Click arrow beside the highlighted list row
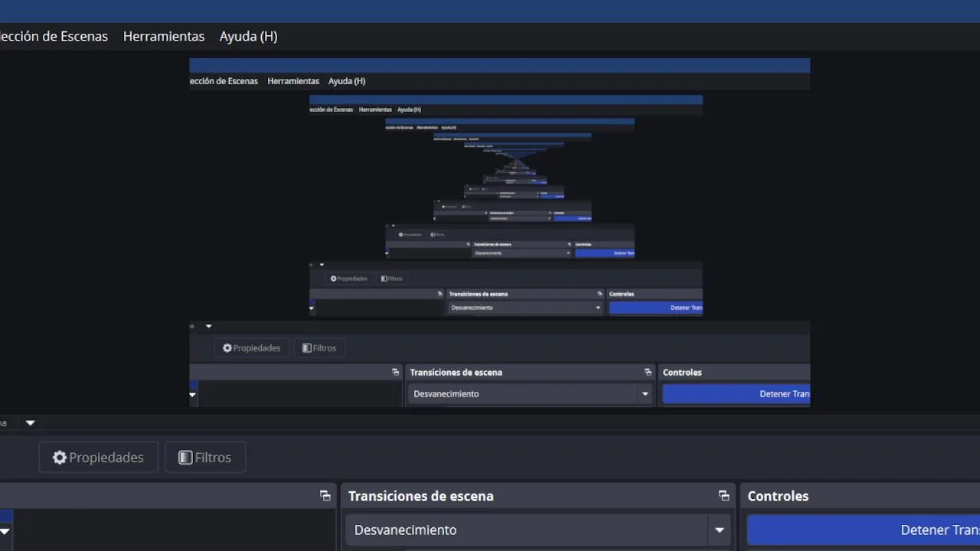This screenshot has width=980, height=551. pos(5,531)
